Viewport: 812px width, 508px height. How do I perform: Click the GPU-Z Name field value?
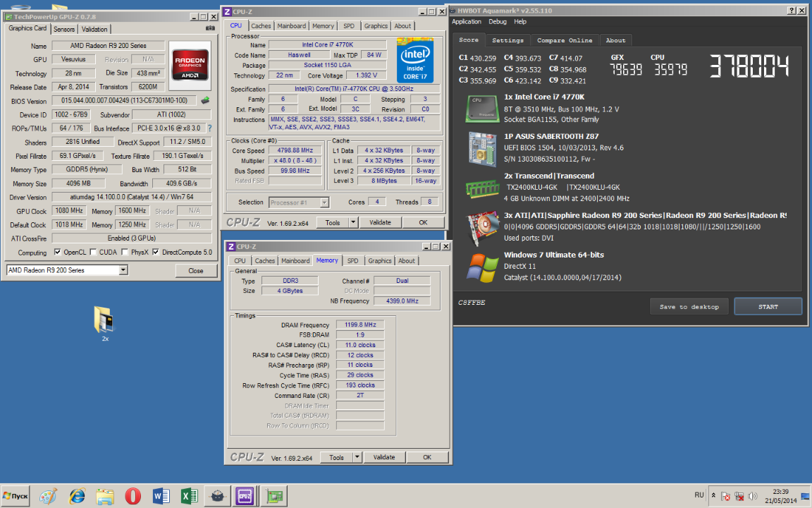tap(109, 46)
